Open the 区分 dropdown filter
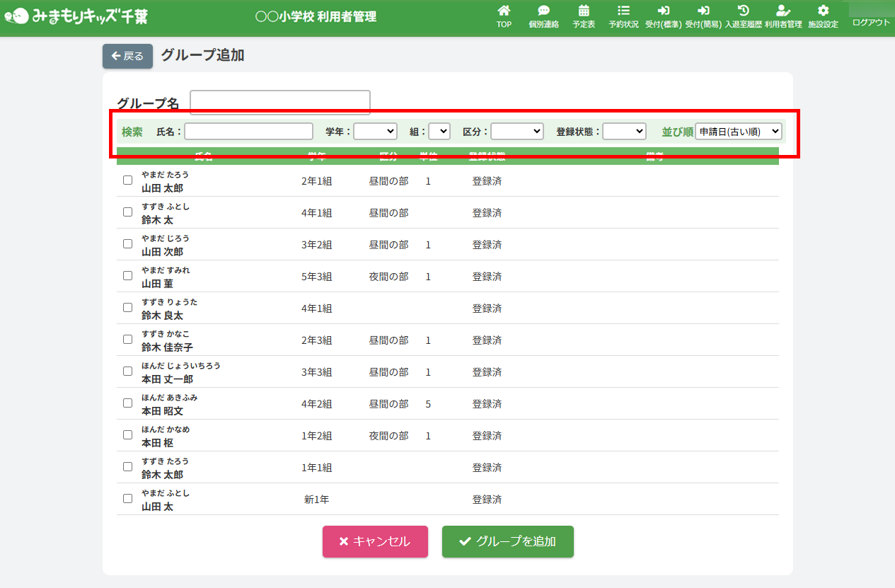895x588 pixels. tap(516, 132)
